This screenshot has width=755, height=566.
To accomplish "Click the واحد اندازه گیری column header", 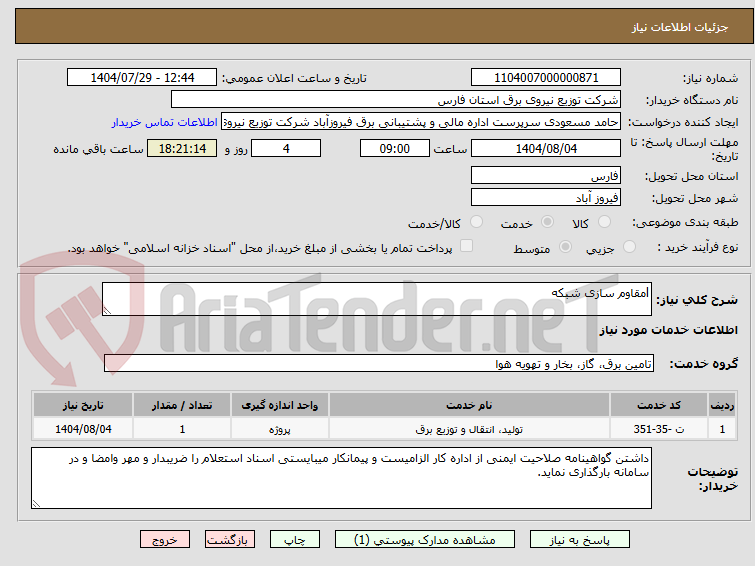I will tap(280, 405).
